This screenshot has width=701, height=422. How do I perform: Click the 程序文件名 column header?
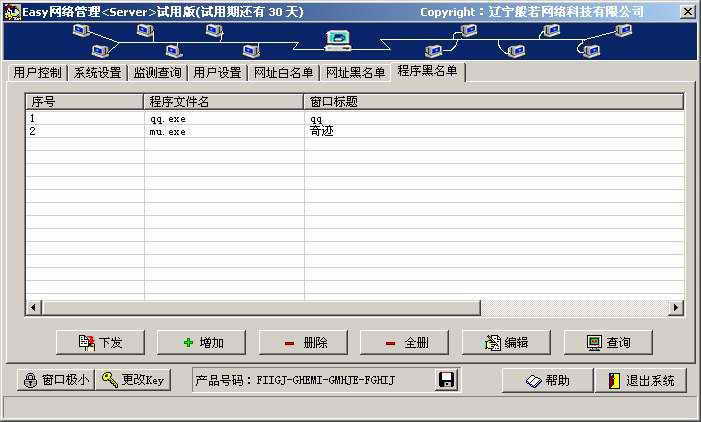(224, 101)
